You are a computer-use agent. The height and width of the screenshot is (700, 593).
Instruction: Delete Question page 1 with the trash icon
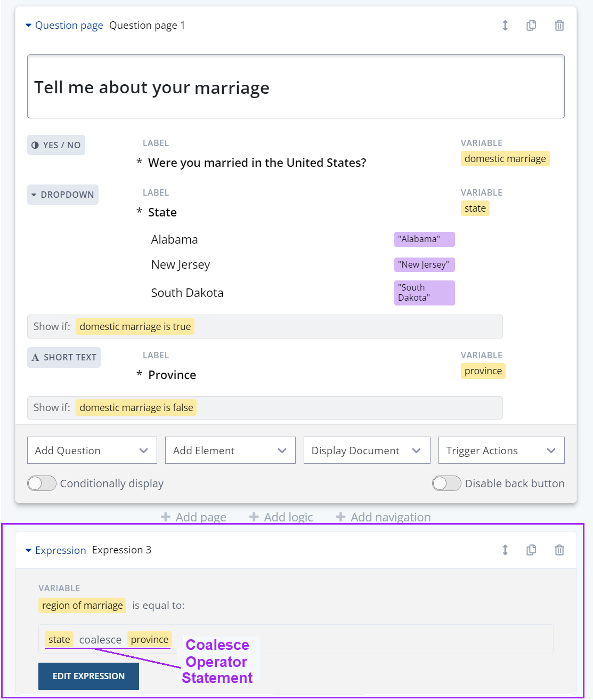[x=559, y=25]
